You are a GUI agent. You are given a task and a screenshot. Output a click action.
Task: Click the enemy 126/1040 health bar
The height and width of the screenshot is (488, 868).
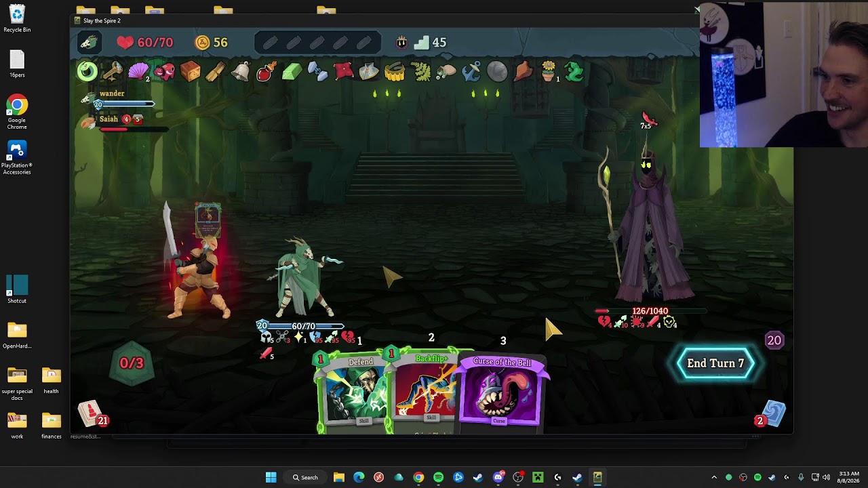click(650, 311)
